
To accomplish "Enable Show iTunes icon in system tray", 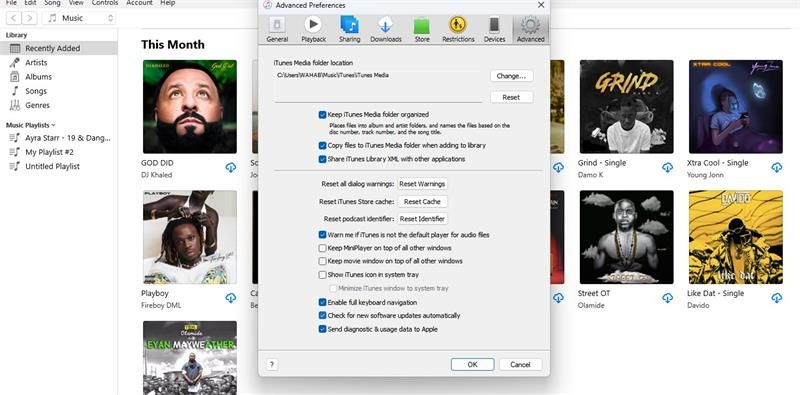I will click(x=322, y=275).
